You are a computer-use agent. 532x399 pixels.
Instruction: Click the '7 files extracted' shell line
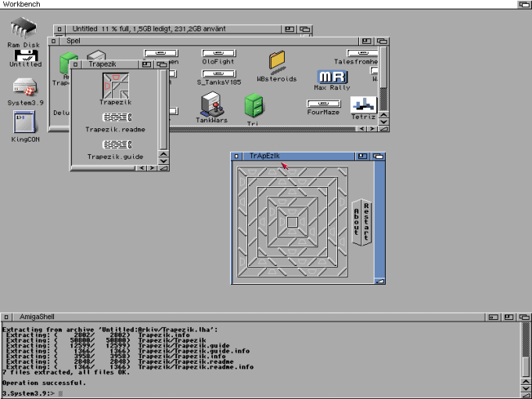click(66, 372)
